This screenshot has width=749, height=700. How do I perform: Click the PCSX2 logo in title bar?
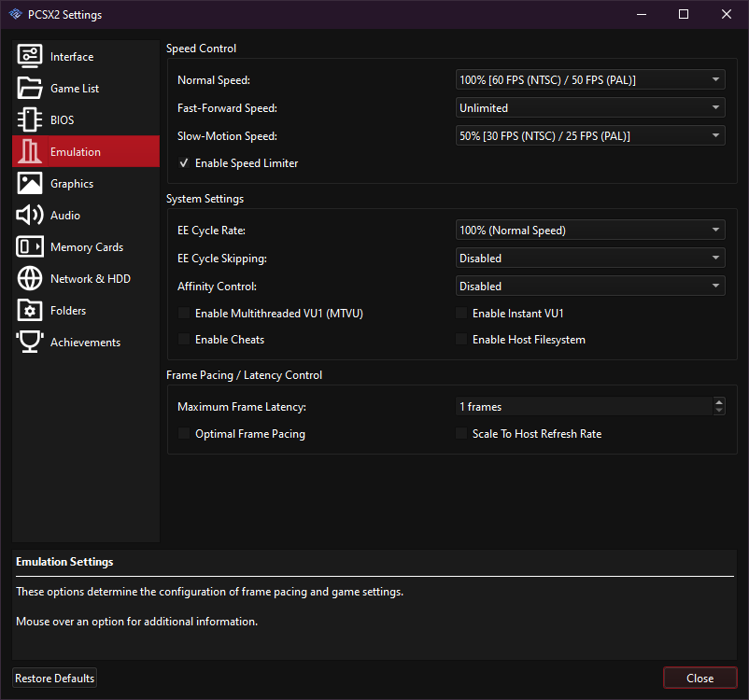(15, 14)
